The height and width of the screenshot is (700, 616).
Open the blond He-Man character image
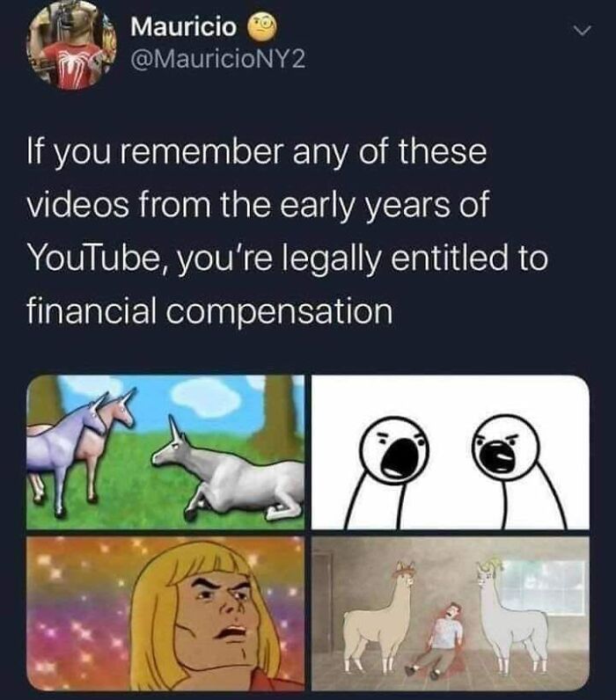point(165,614)
